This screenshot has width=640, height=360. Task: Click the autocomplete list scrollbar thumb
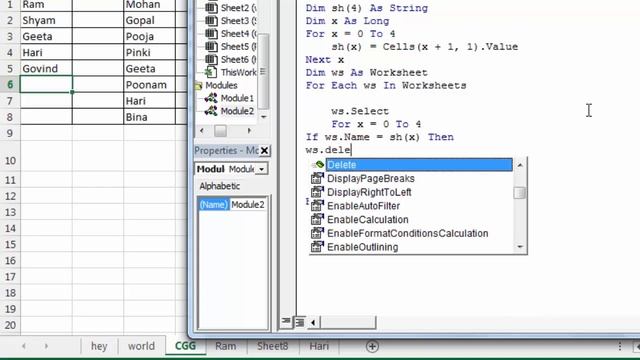[520, 193]
